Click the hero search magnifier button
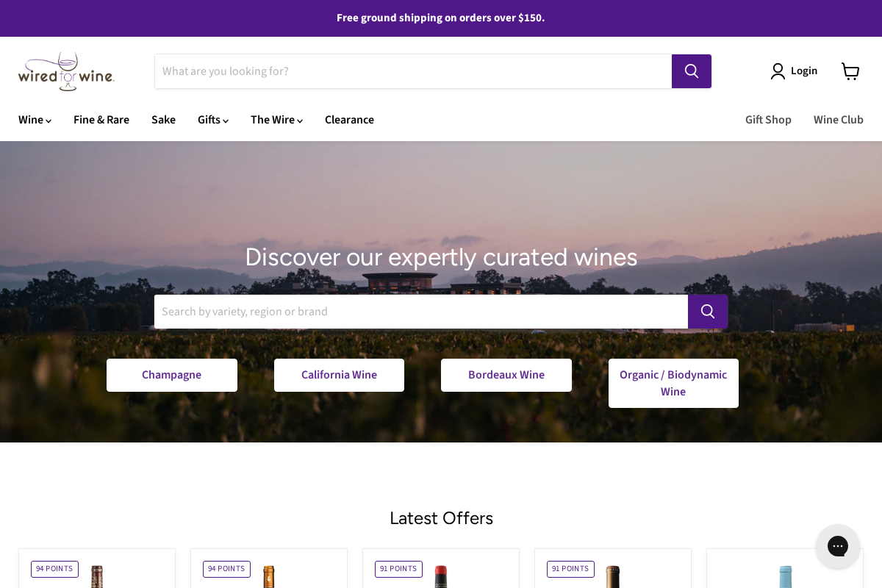Image resolution: width=882 pixels, height=588 pixels. coord(707,312)
